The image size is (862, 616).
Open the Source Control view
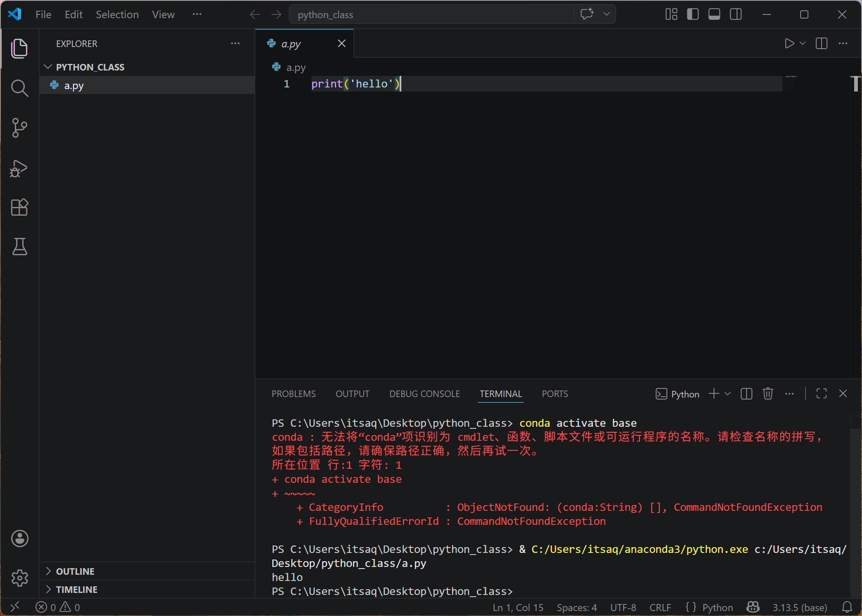click(x=19, y=128)
